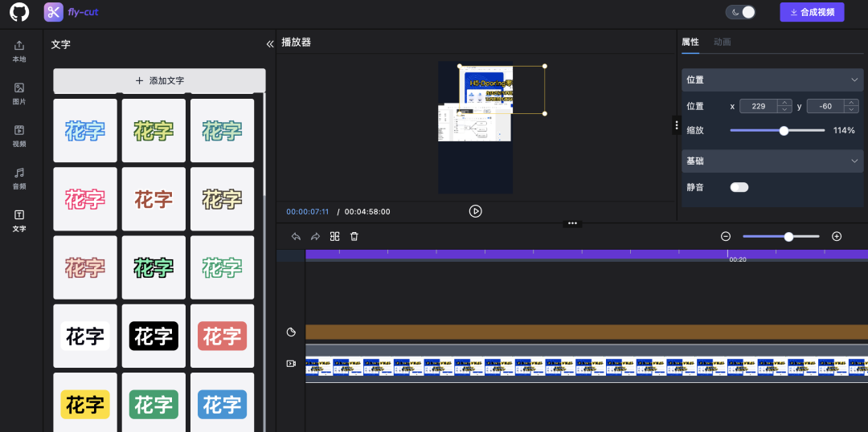
Task: Open the 音频 audio panel
Action: pos(19,179)
